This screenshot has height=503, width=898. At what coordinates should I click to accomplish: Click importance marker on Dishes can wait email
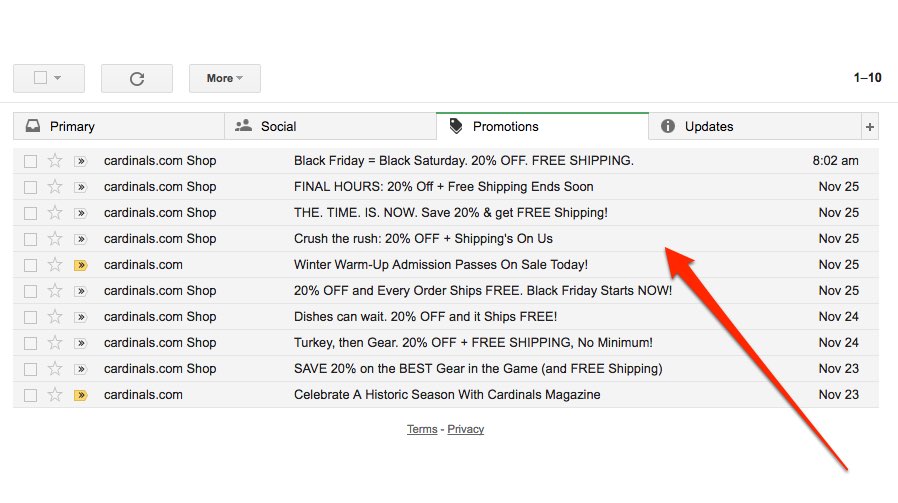pos(81,317)
